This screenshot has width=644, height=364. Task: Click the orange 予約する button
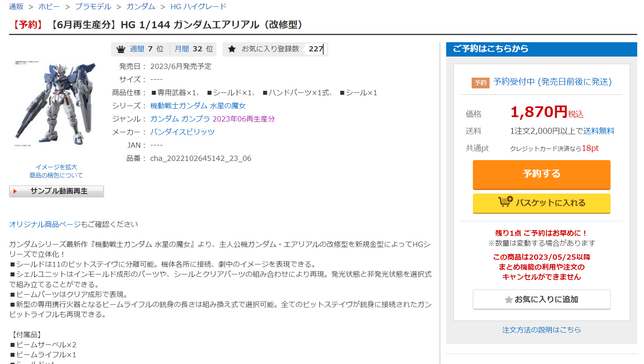[541, 174]
